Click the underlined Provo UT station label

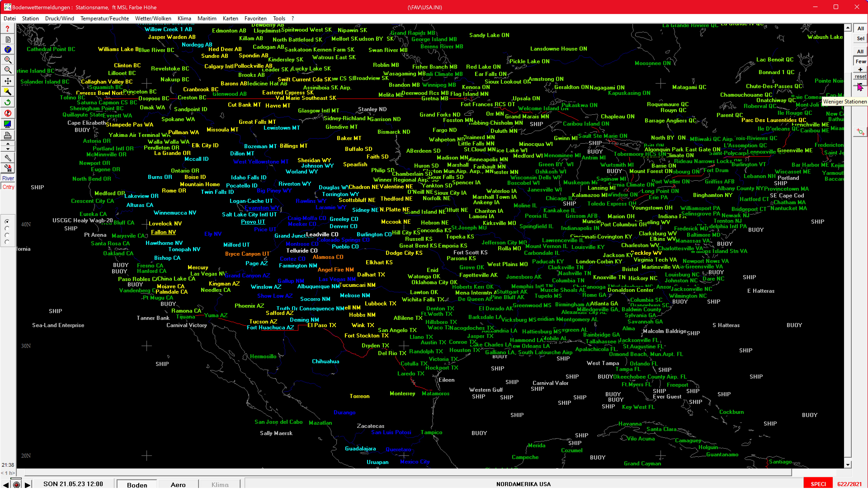(x=253, y=222)
